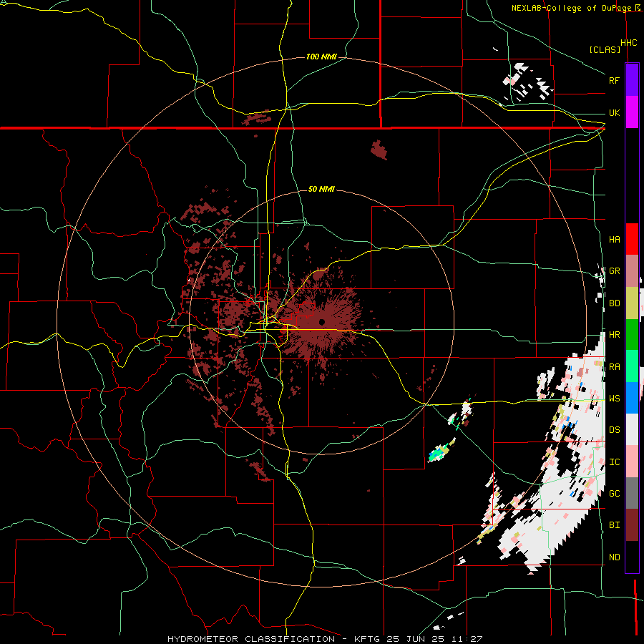Screen dimensions: 644x644
Task: Click the HYDROMETEOR CLASSIFICATION title text
Action: tap(251, 639)
